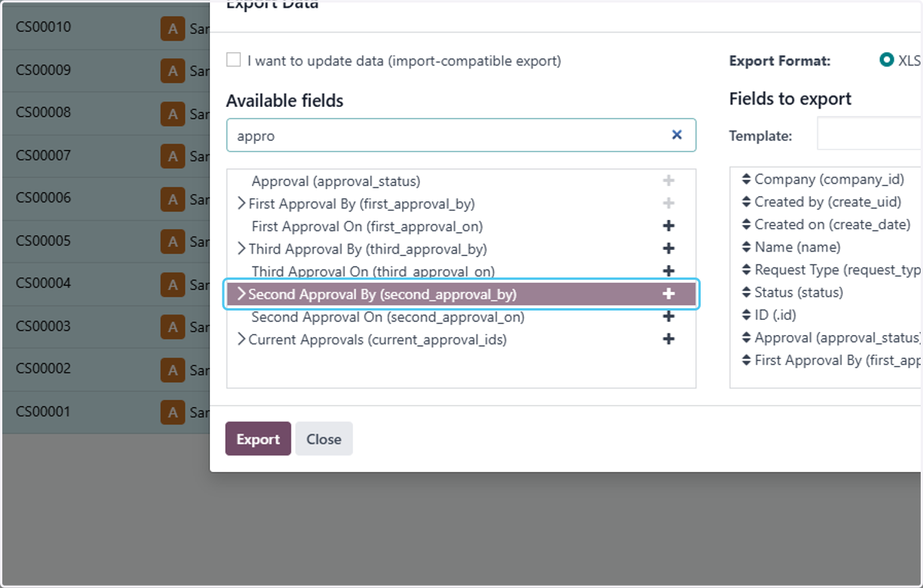The width and height of the screenshot is (923, 588).
Task: Click avatar icon in CS00003 row
Action: tap(172, 327)
